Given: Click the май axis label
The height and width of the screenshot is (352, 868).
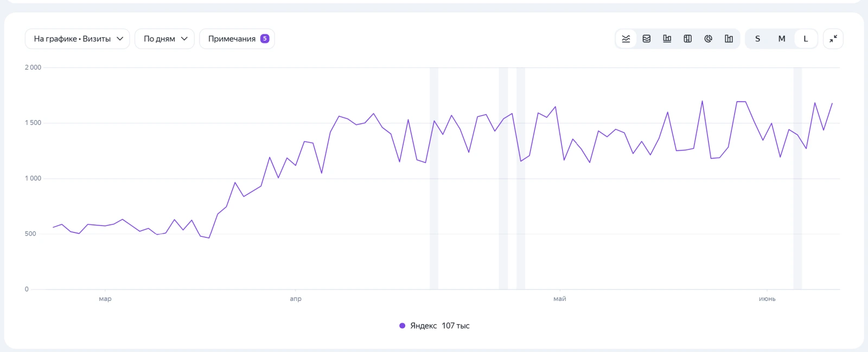Looking at the screenshot, I should (x=560, y=299).
